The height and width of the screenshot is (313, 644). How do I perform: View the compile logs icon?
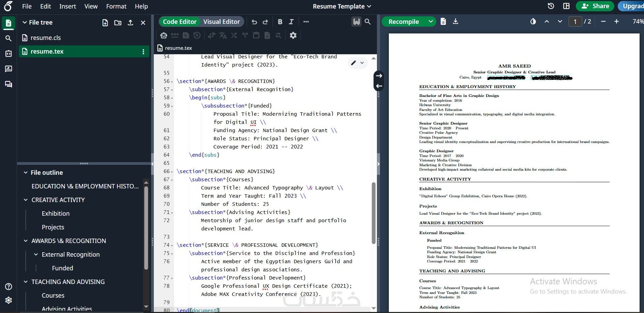(443, 22)
